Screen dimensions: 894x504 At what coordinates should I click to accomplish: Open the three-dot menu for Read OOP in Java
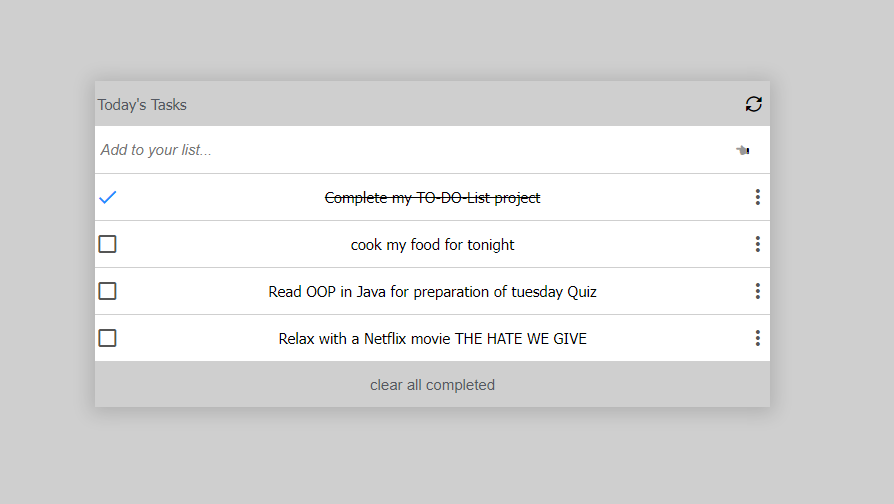[x=757, y=291]
